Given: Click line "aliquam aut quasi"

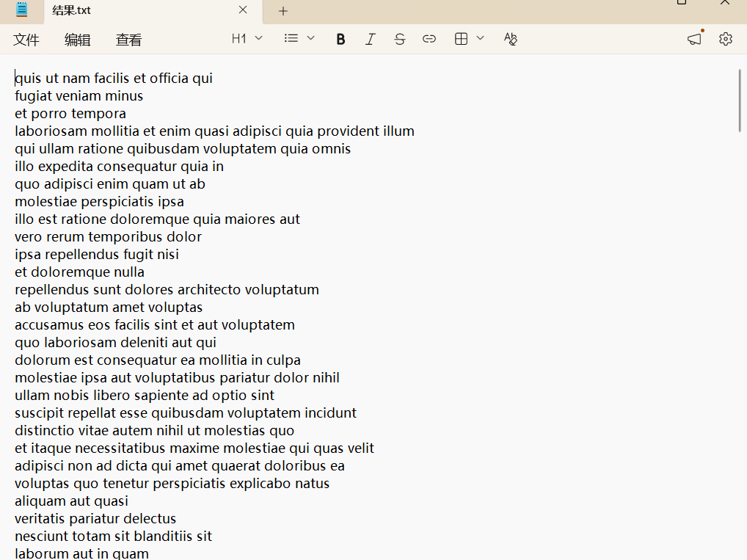Looking at the screenshot, I should pos(71,501).
